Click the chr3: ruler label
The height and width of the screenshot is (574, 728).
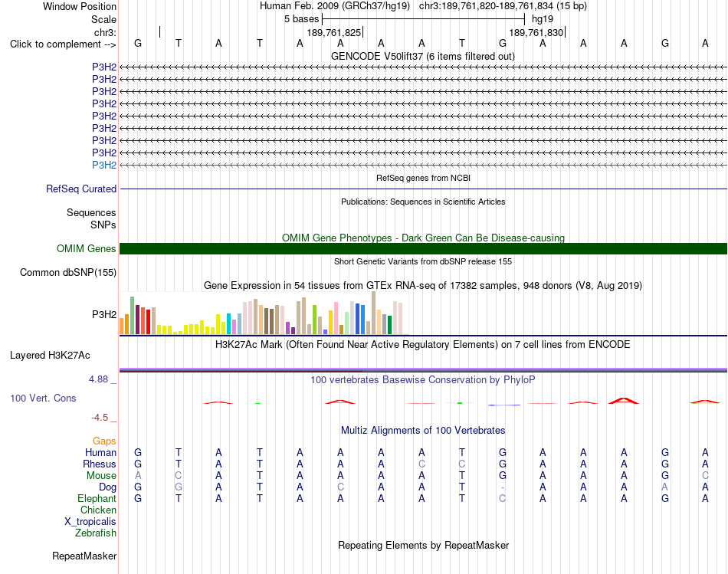106,32
